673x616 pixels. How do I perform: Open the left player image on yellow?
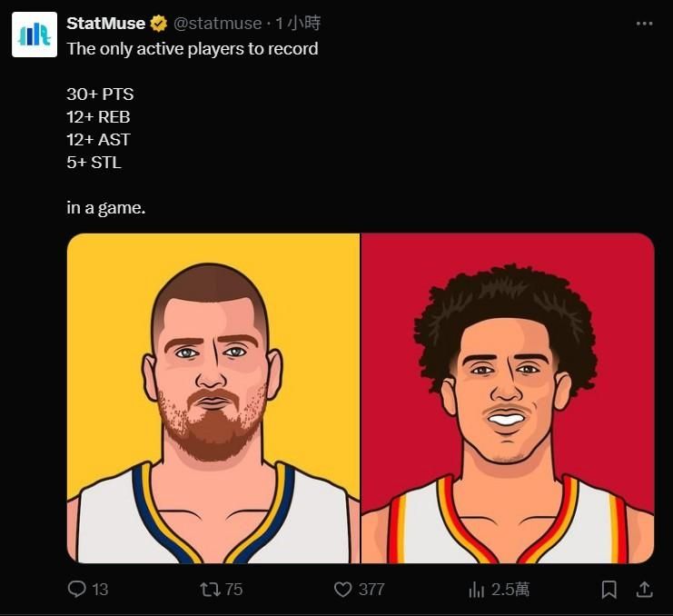click(x=213, y=398)
